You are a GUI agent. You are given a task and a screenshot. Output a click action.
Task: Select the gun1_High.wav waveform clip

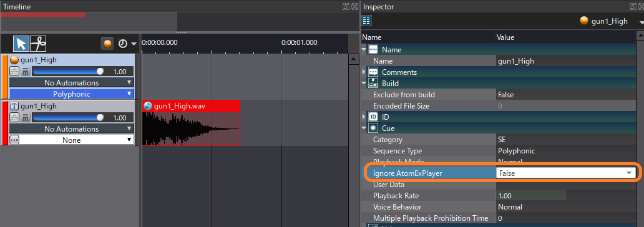pyautogui.click(x=191, y=123)
